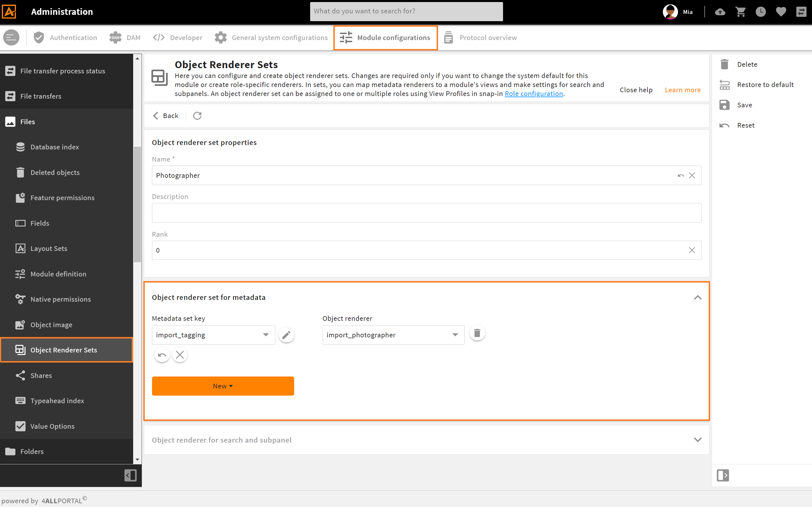Image resolution: width=812 pixels, height=507 pixels.
Task: Focus the global search field
Action: [406, 11]
